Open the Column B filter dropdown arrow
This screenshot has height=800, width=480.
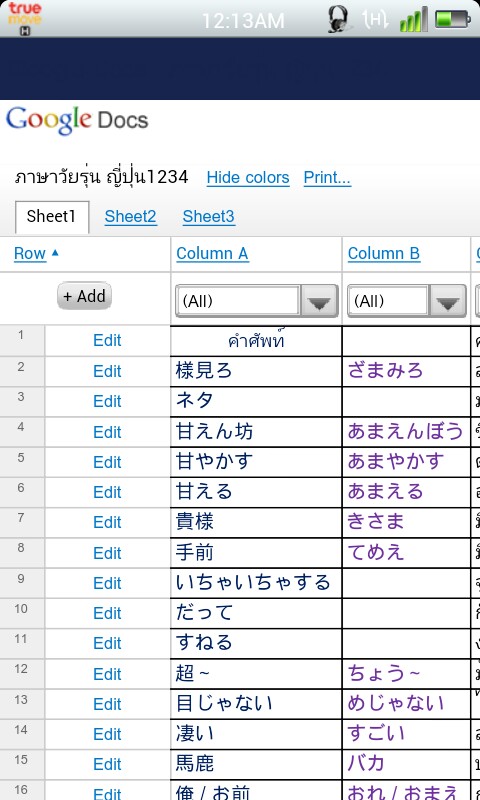tap(448, 301)
